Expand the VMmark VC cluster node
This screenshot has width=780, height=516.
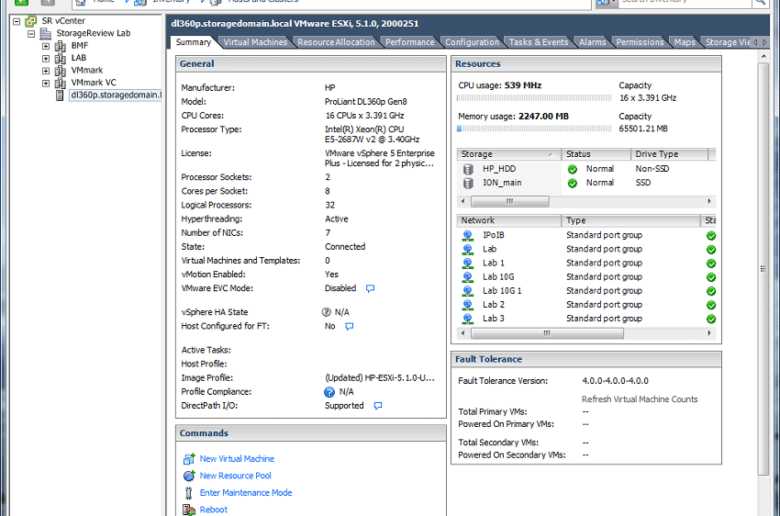pyautogui.click(x=46, y=83)
